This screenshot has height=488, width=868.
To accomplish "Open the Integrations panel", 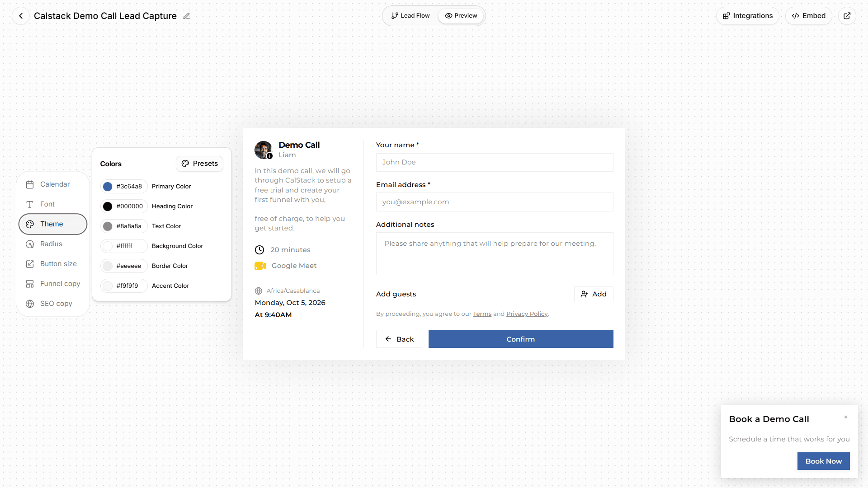I will click(x=748, y=16).
